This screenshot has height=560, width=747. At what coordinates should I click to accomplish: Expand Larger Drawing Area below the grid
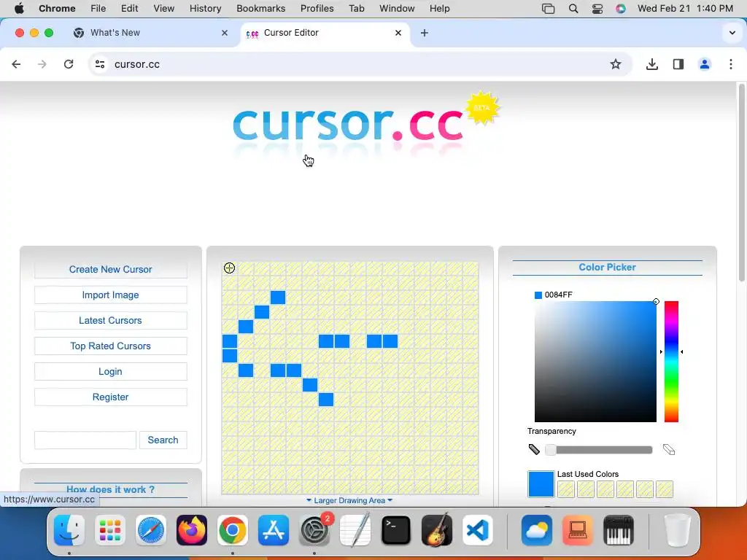click(349, 500)
